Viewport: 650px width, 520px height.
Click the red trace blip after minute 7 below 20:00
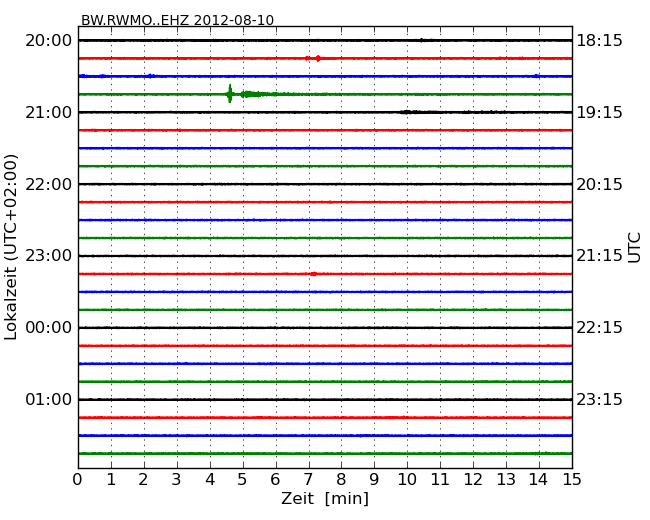(x=318, y=58)
